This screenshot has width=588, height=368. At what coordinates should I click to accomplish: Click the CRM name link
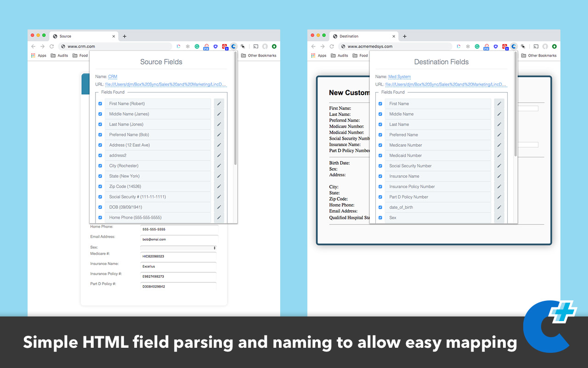(x=113, y=77)
